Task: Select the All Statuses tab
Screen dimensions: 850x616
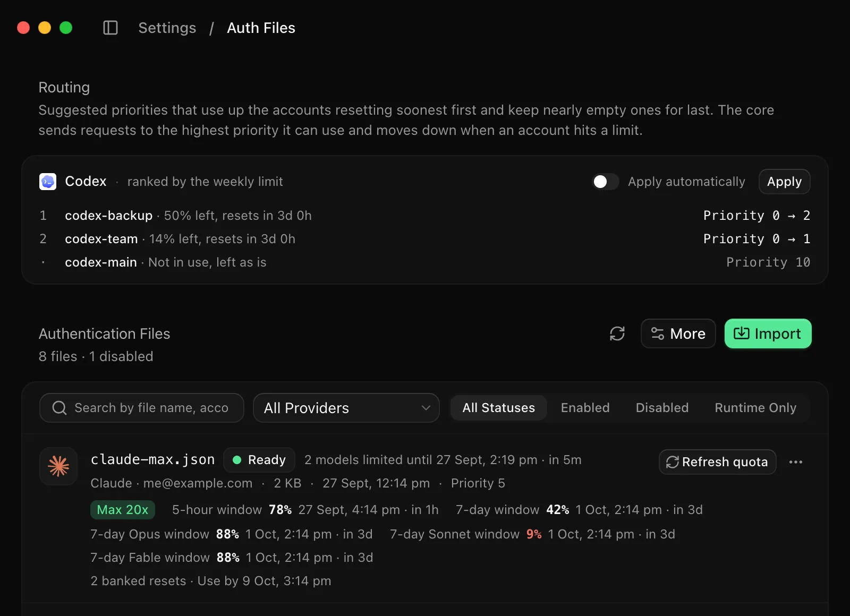Action: [x=498, y=408]
